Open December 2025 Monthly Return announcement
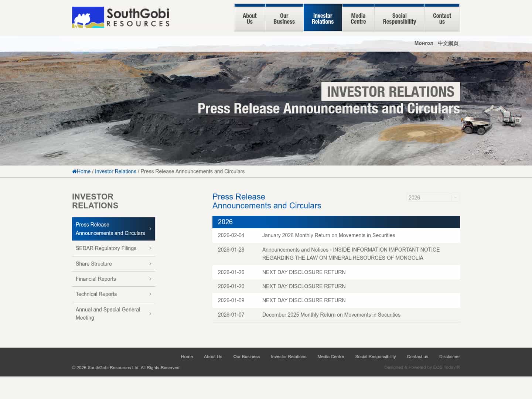Viewport: 532px width, 399px height. pos(331,315)
